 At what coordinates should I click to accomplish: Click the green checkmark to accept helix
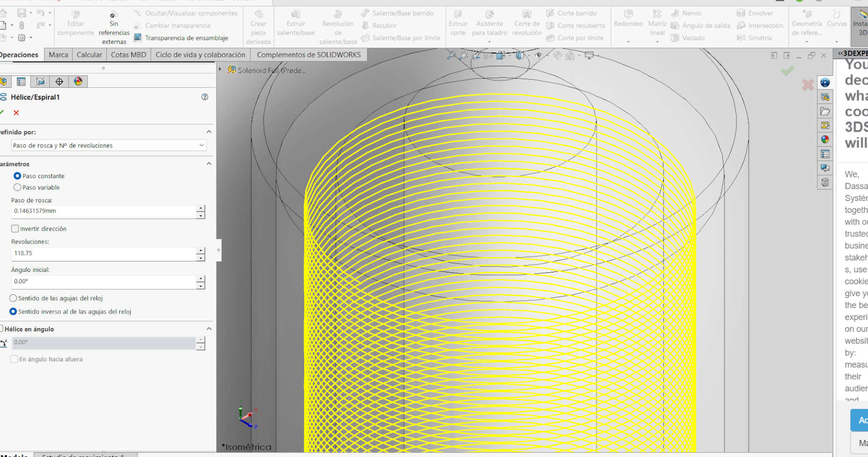click(2, 112)
